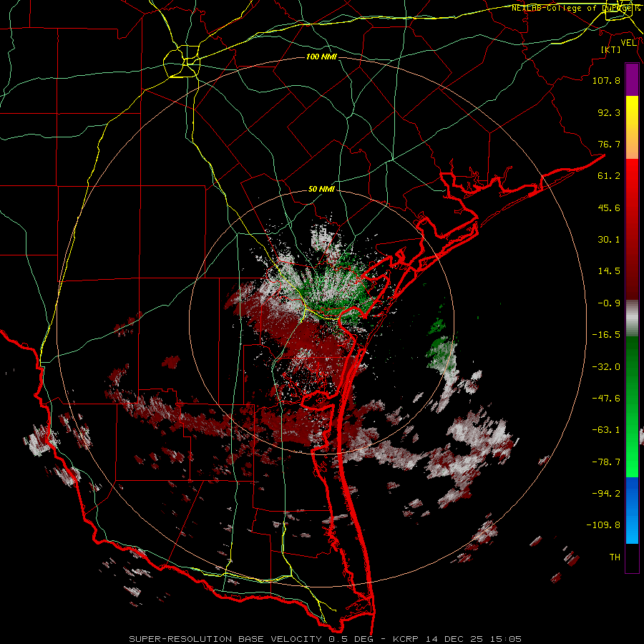Select the NEXLAB-College of DuPage credit text

click(x=573, y=8)
